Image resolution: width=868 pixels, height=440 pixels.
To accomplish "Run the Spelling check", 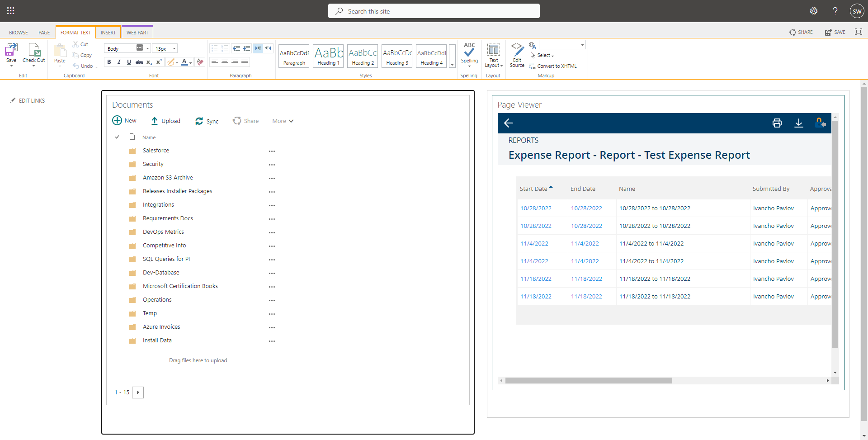I will (x=469, y=54).
